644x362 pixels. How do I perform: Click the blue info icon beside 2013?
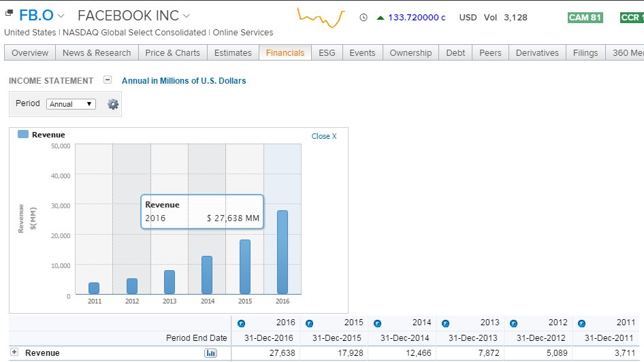pyautogui.click(x=446, y=324)
